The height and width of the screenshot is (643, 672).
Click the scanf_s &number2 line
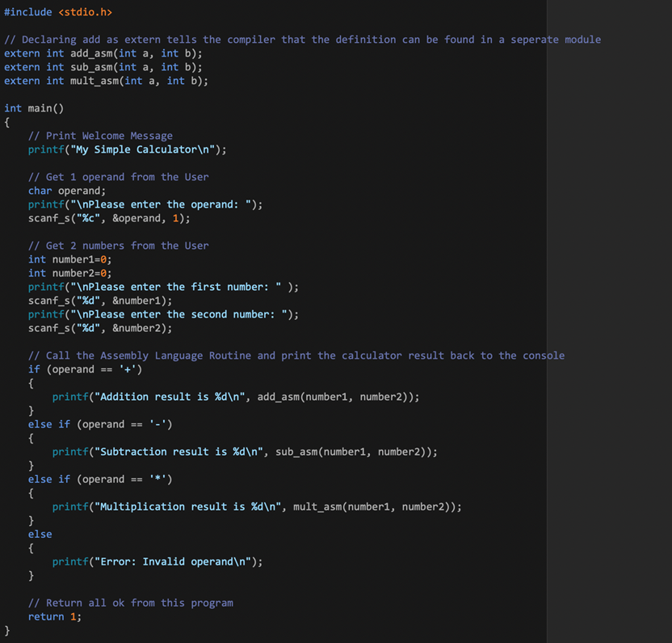[x=100, y=327]
